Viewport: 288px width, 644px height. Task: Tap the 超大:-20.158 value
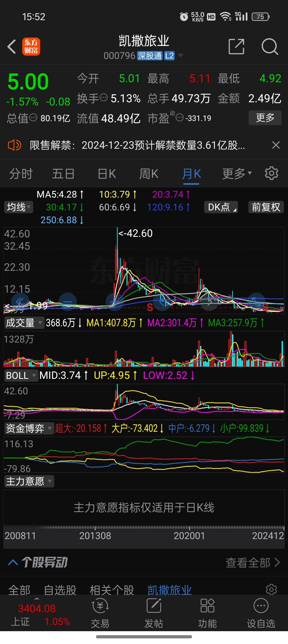81,428
